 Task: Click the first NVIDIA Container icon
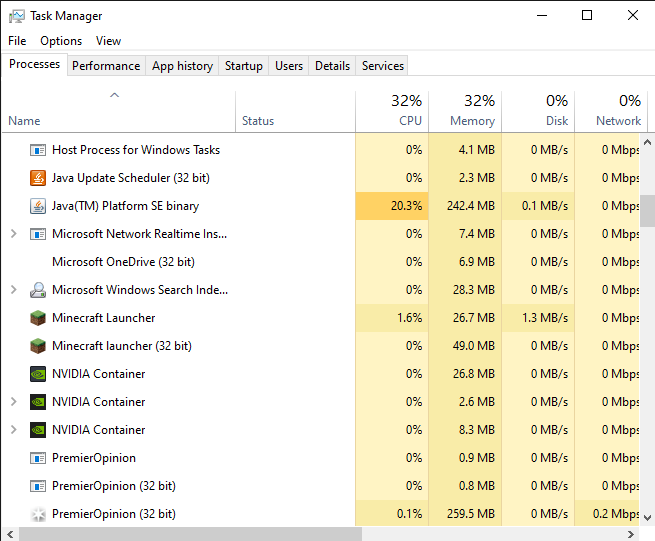tap(38, 374)
